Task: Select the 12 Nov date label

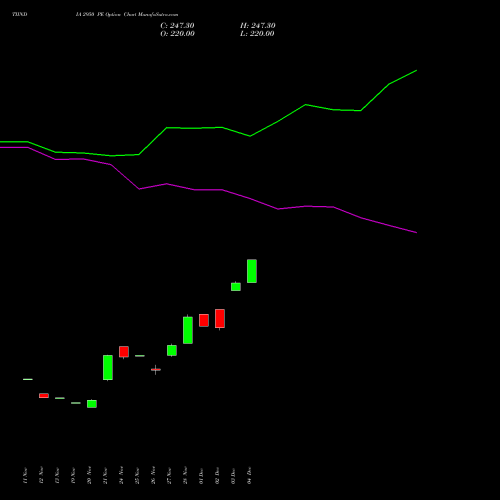Action: coord(41,475)
